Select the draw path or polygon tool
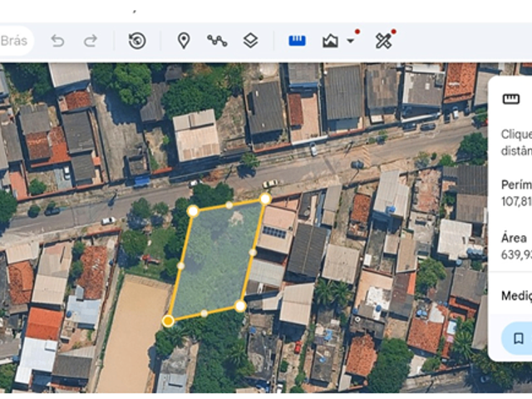 pos(217,41)
